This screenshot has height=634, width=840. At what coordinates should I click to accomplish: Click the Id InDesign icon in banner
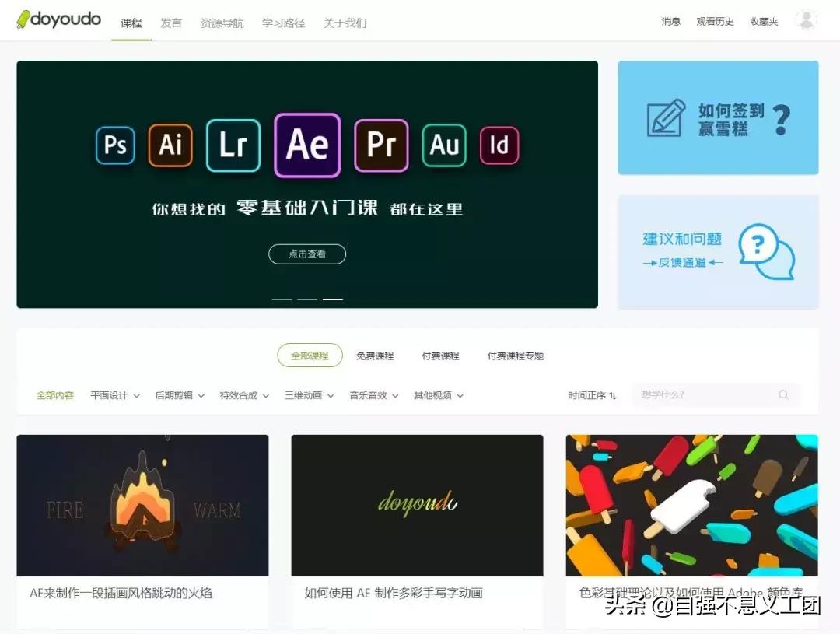(499, 145)
